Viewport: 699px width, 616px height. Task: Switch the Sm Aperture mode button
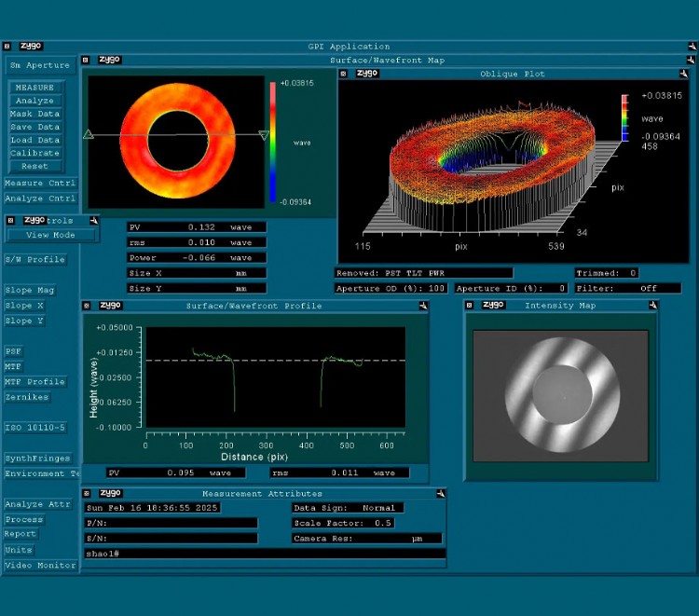40,66
